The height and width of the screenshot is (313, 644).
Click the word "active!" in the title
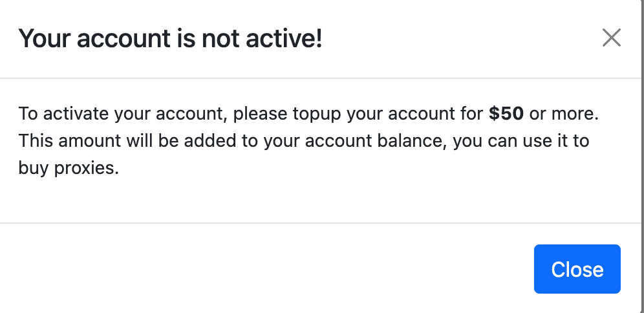tap(284, 38)
